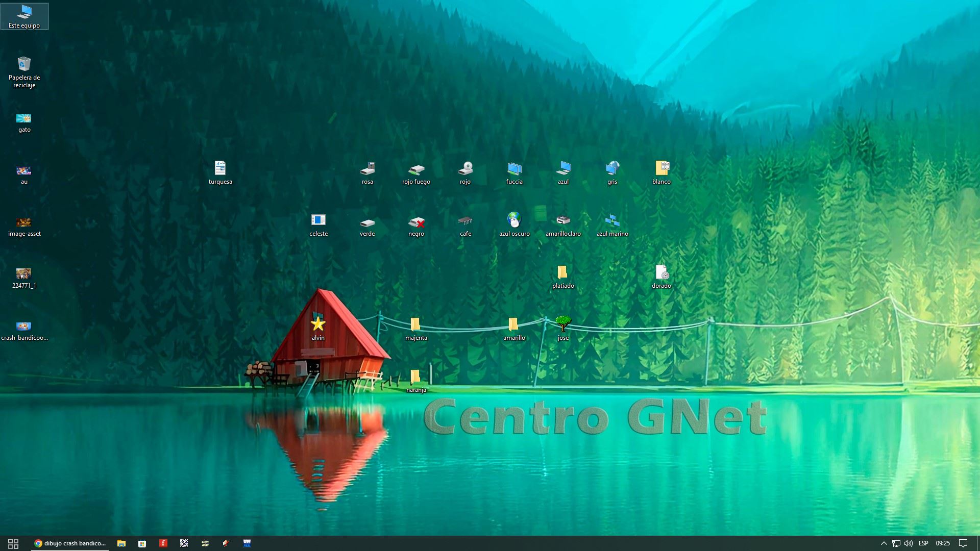Open the volume control in tray
The image size is (980, 551).
(x=908, y=543)
